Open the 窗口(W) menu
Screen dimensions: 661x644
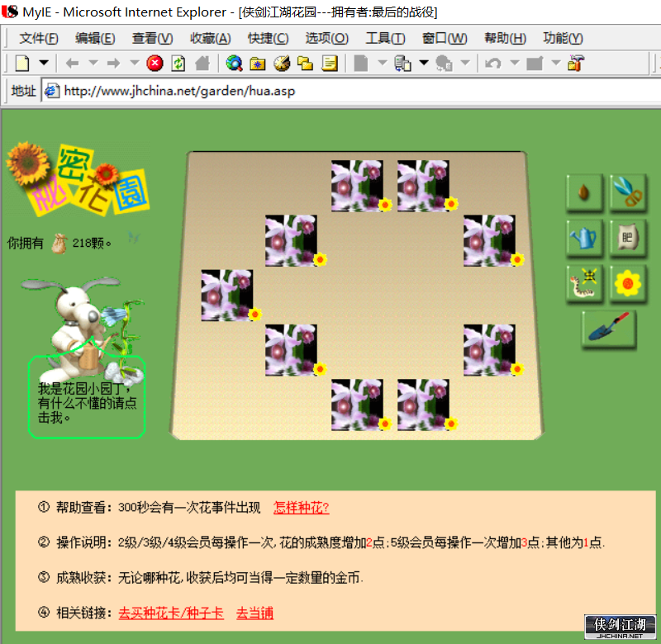click(x=445, y=38)
